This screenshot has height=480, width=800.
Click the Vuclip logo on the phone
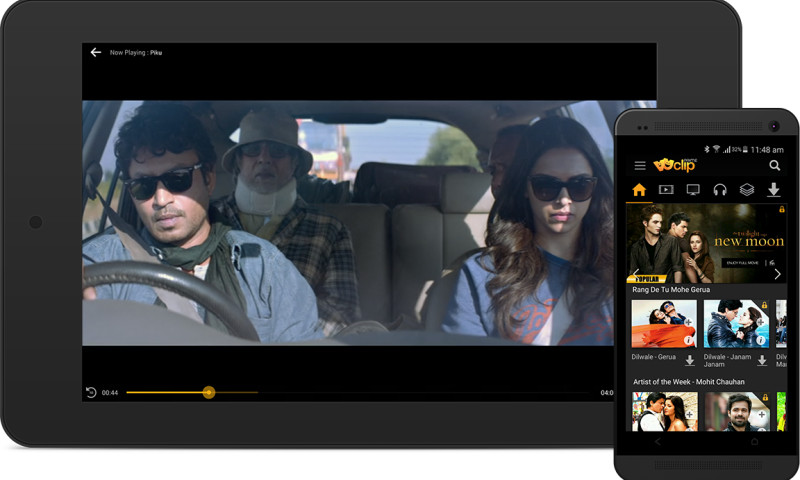pos(674,165)
